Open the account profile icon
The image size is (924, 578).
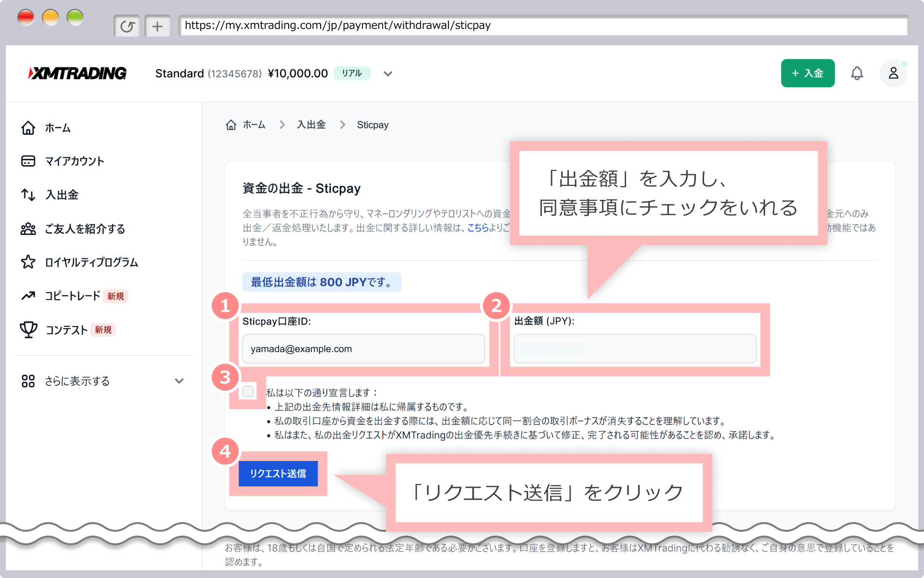tap(893, 73)
